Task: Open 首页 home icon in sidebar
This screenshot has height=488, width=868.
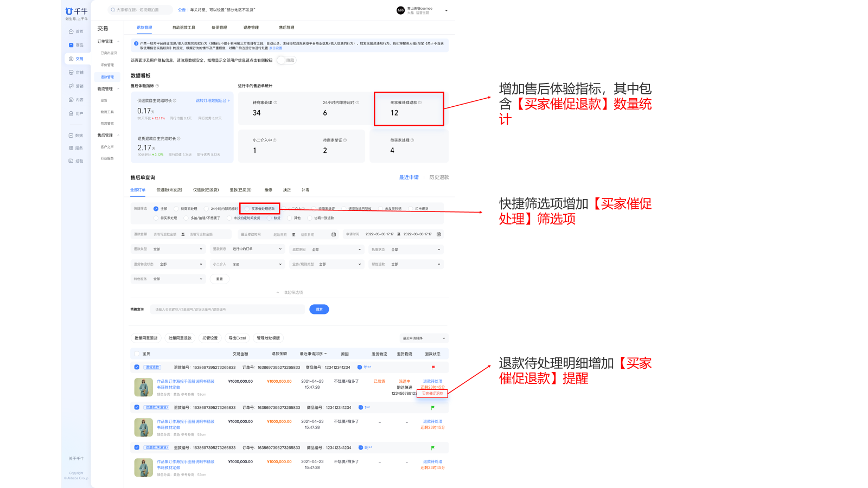Action: tap(71, 31)
